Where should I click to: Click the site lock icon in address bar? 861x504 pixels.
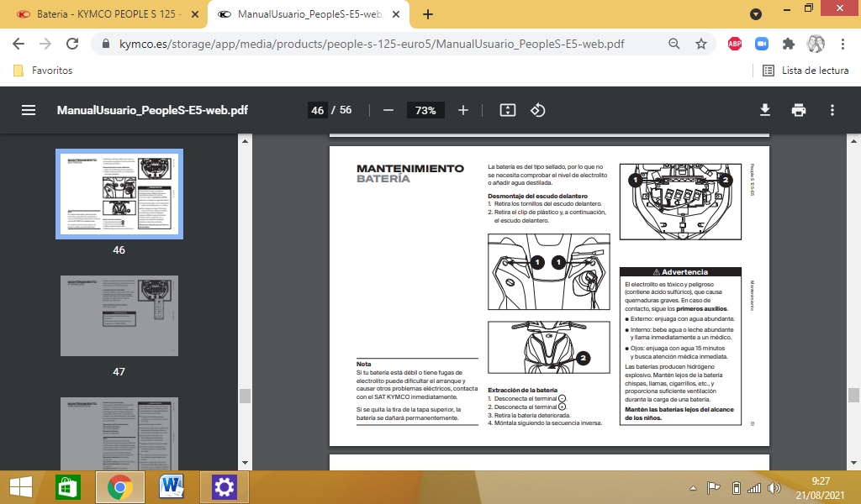tap(107, 44)
